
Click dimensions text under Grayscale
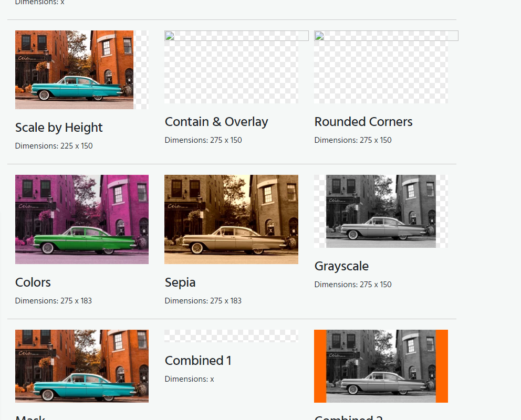[x=353, y=285]
